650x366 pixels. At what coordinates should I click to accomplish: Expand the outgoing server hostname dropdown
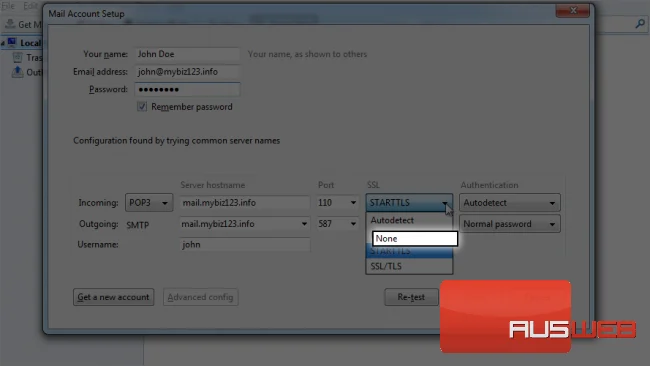304,224
